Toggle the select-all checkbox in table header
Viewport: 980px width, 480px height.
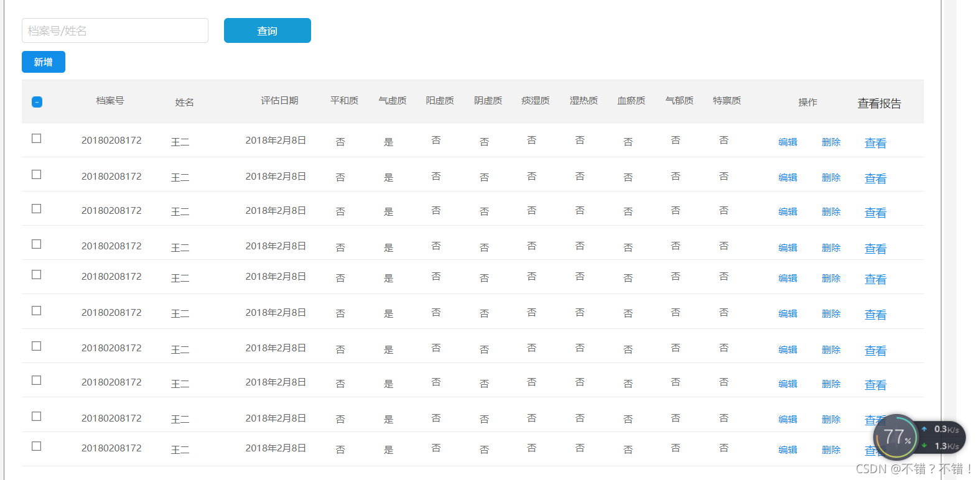tap(37, 102)
